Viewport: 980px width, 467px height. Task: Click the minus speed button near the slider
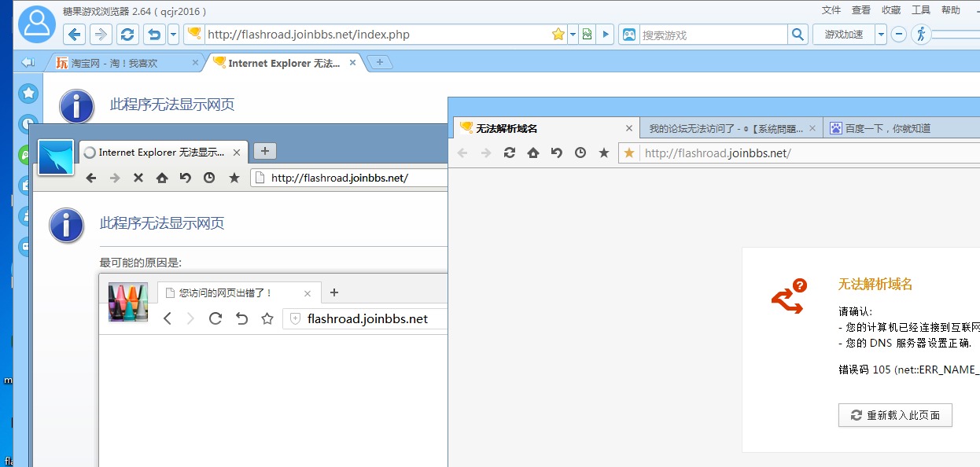[x=899, y=35]
